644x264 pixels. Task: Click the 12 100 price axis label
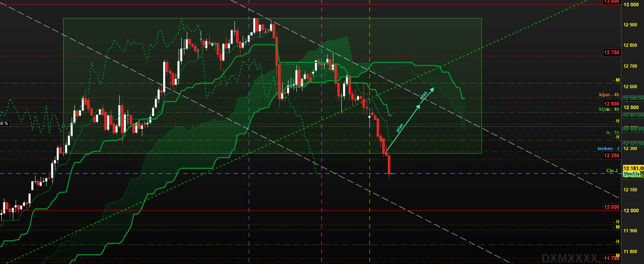click(630, 190)
